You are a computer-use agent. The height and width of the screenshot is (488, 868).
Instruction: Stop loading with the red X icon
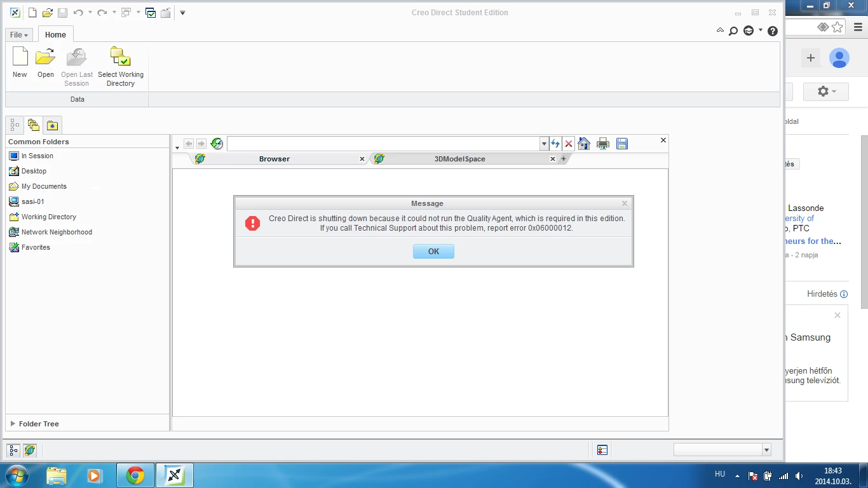coord(569,144)
